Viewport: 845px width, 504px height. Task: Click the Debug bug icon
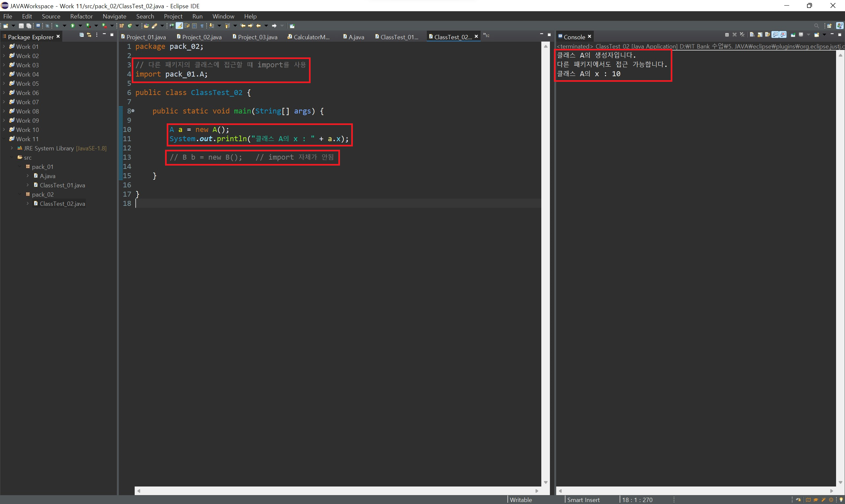[57, 26]
